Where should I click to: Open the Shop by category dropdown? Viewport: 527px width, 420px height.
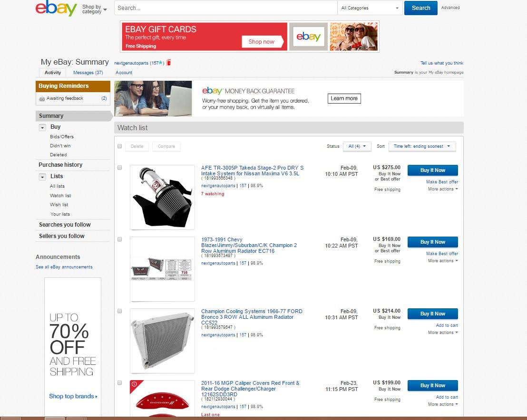point(95,9)
